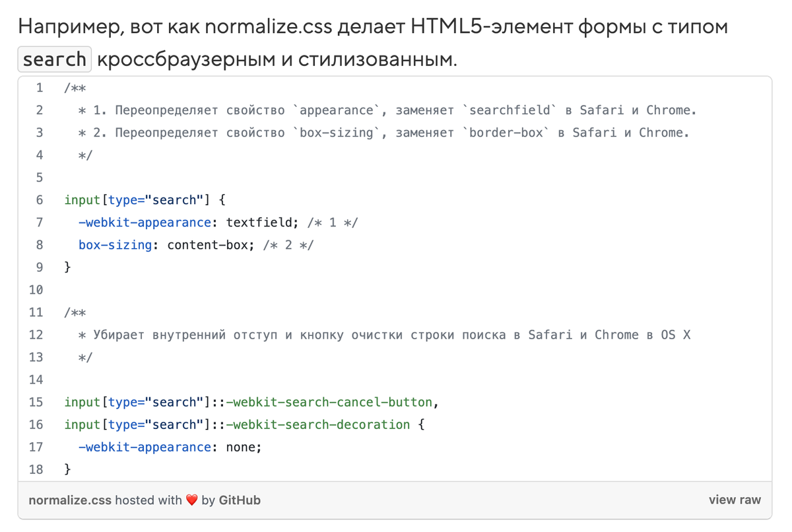
Task: Open the view raw link
Action: 735,500
